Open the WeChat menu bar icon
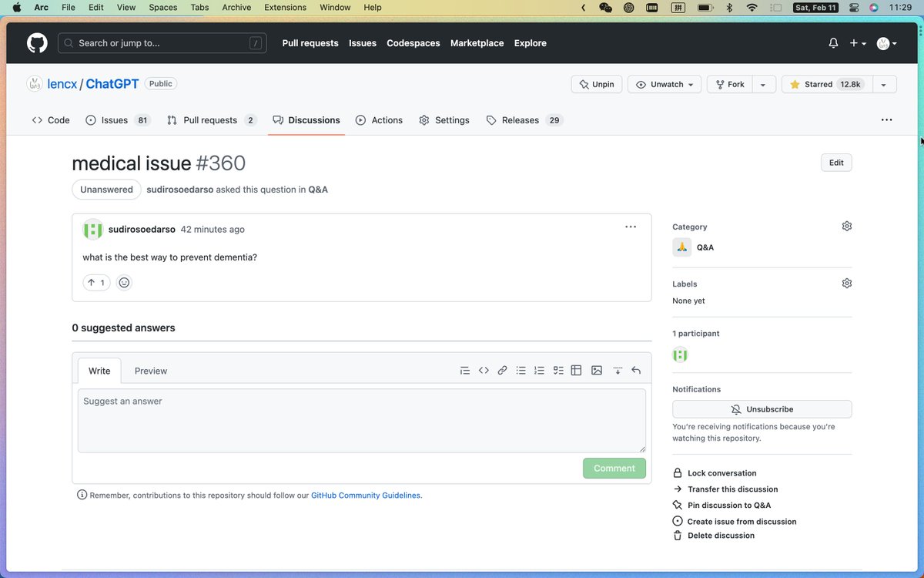Viewport: 924px width, 578px height. coord(606,8)
